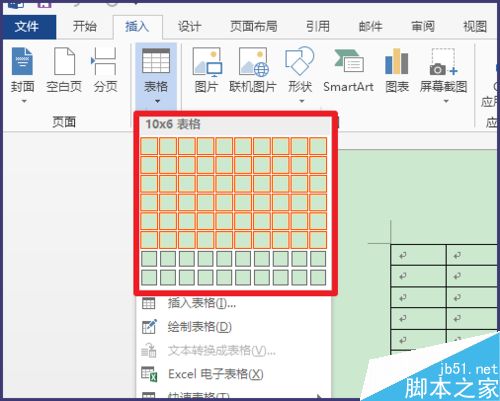Click the 表格 table icon
The image size is (500, 401).
[156, 61]
